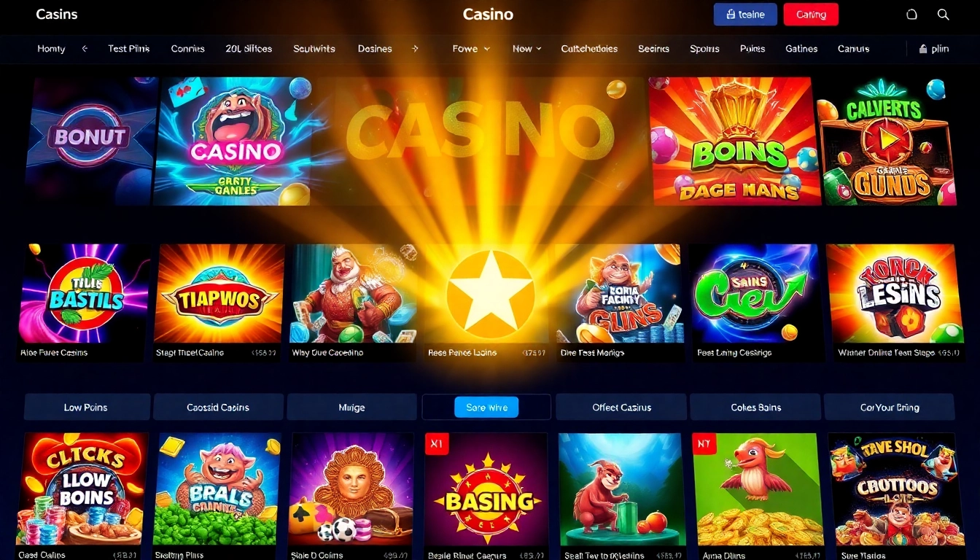
Task: Open the notifications icon beside search
Action: [911, 15]
